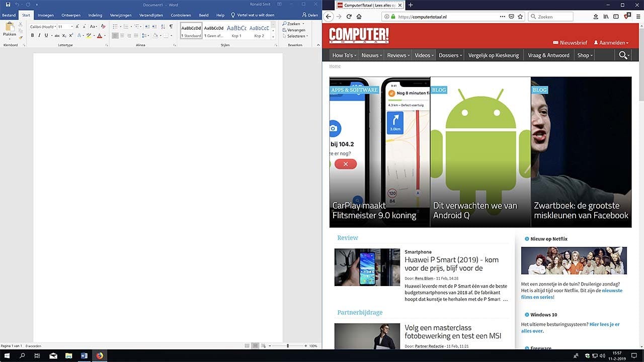Toggle italic formatting in Word
This screenshot has width=644, height=362.
click(39, 36)
